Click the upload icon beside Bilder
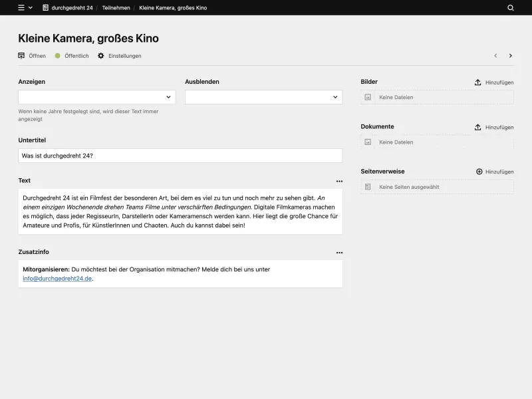The width and height of the screenshot is (532, 399). 477,82
